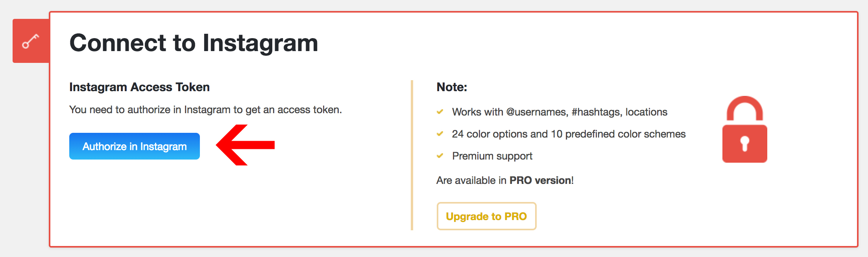Click checkmark beside 24 color options

coord(440,134)
